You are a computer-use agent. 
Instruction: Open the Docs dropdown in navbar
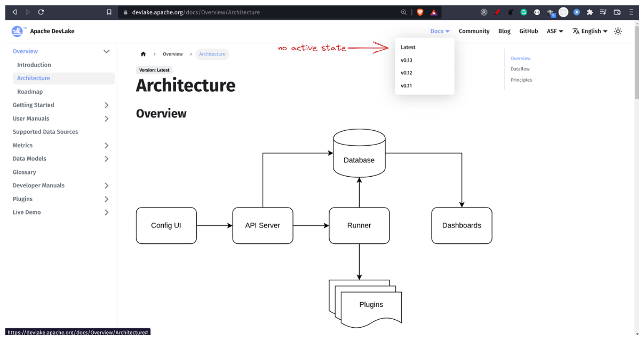click(440, 31)
